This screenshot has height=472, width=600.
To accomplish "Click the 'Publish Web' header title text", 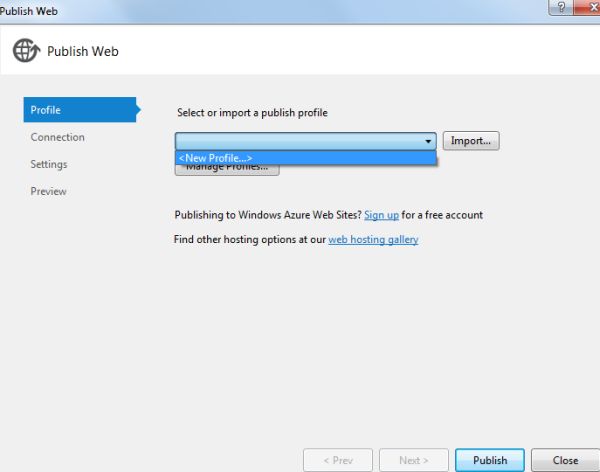I will point(83,51).
